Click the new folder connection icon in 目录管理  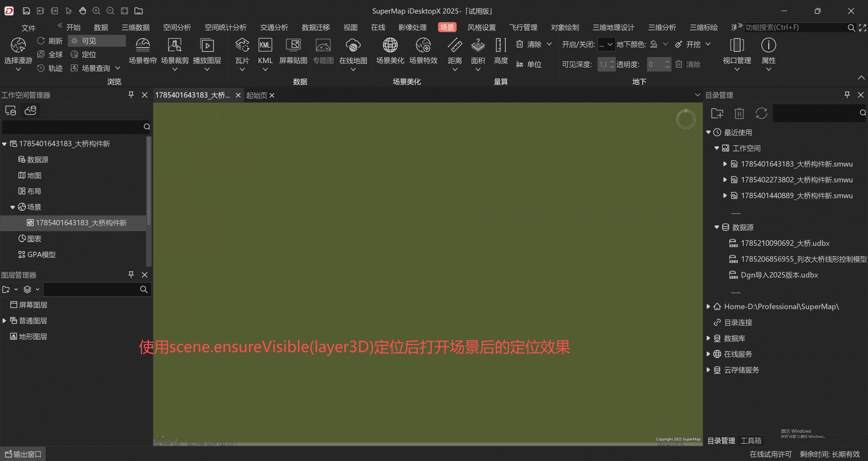pyautogui.click(x=717, y=113)
